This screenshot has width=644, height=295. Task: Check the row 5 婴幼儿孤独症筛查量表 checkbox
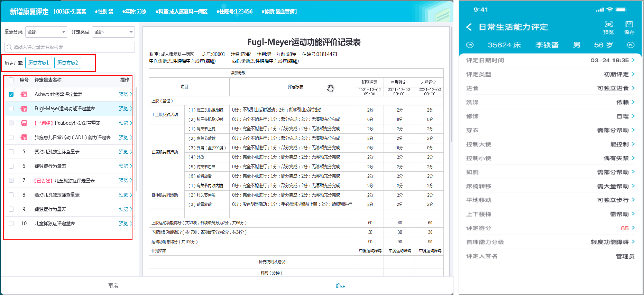(x=11, y=152)
